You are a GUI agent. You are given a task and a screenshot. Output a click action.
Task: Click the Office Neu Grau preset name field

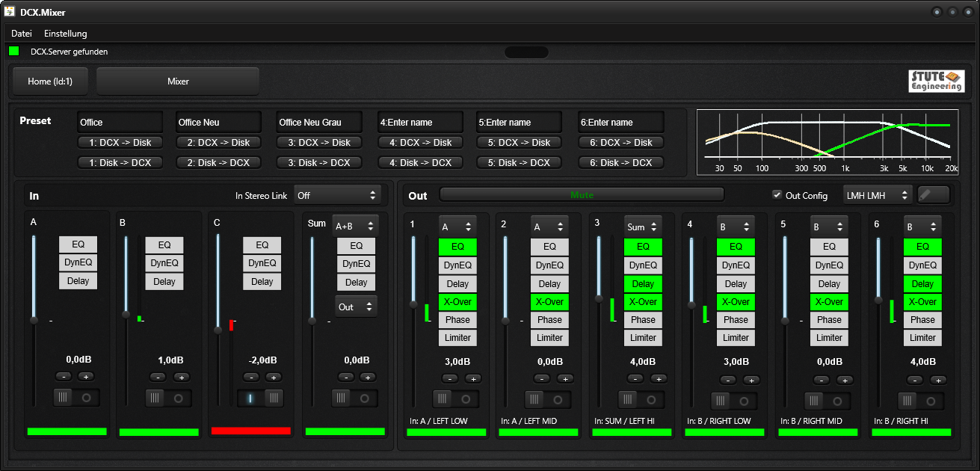coord(319,122)
